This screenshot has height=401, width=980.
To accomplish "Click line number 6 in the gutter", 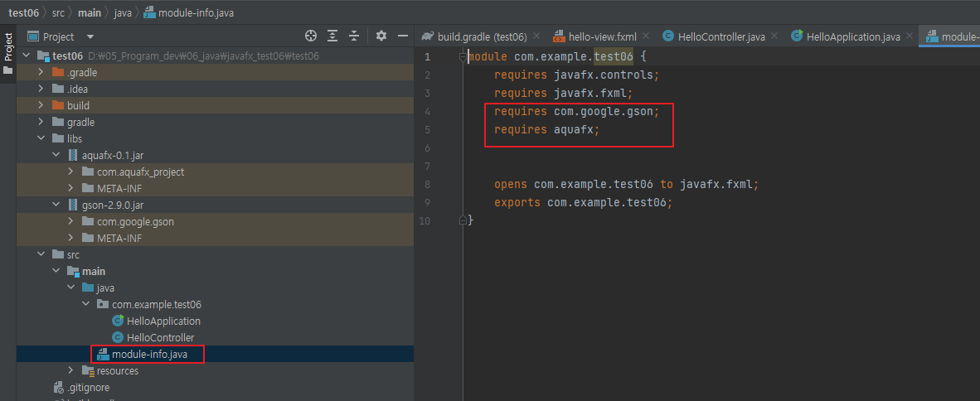I will pos(427,148).
